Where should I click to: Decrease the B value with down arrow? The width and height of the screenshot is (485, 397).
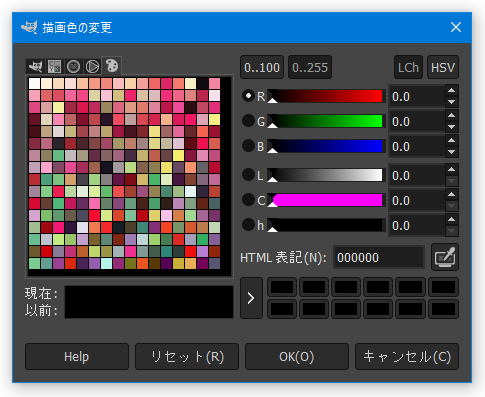452,152
